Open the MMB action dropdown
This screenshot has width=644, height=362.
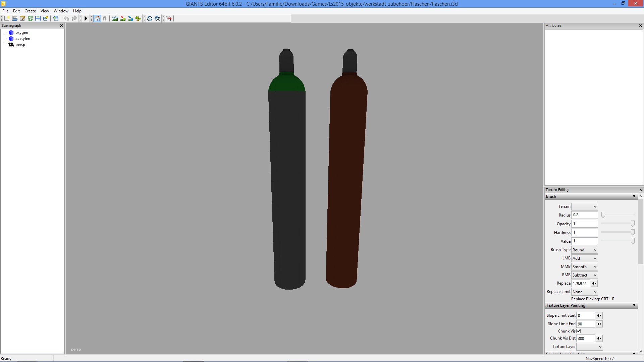click(584, 266)
